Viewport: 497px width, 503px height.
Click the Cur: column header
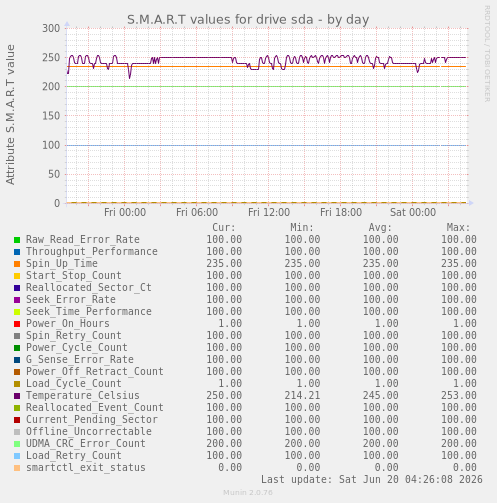tap(224, 228)
